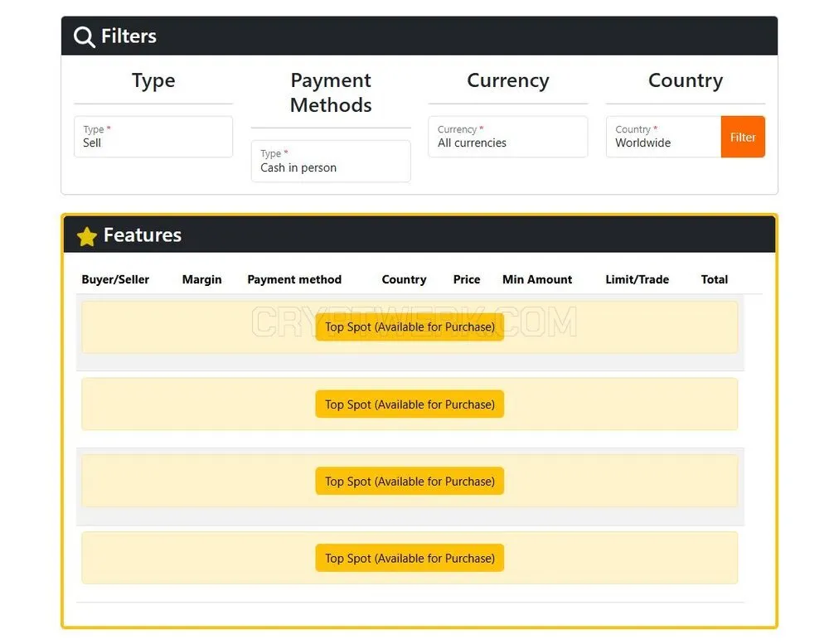Click the magnifier icon in Filters header
The height and width of the screenshot is (644, 829).
(84, 37)
